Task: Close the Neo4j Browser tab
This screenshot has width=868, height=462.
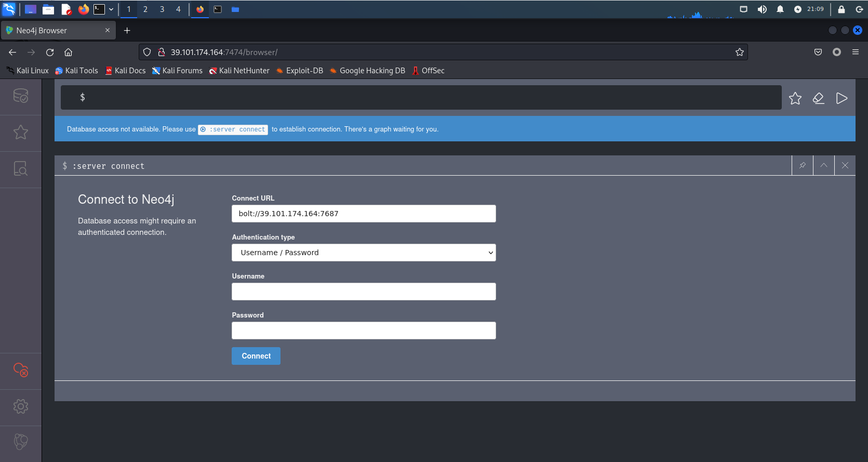Action: pyautogui.click(x=108, y=30)
